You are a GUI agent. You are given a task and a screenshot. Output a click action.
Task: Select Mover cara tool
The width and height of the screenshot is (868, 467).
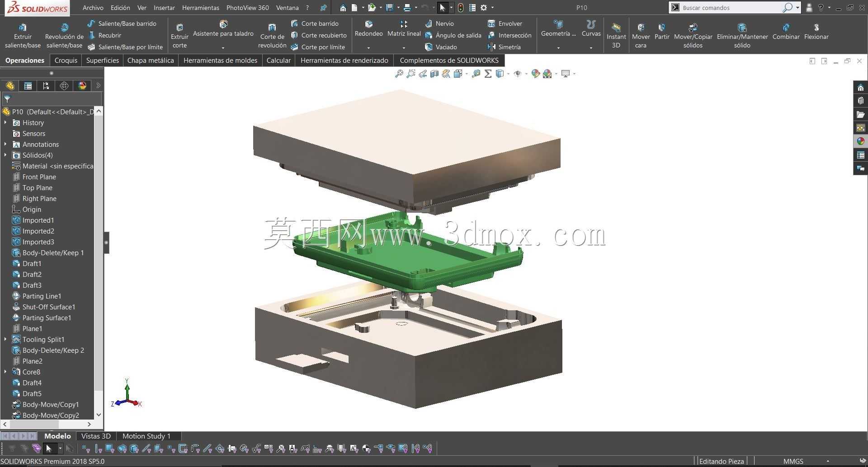coord(641,35)
